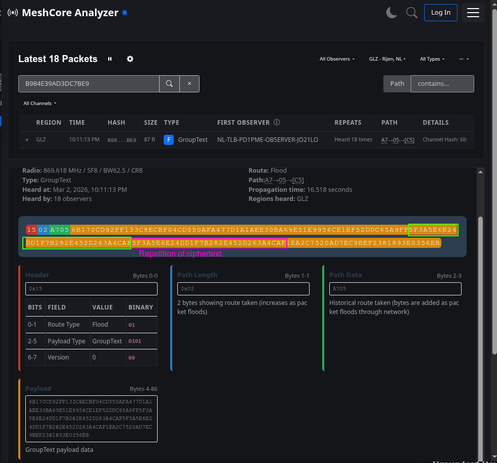This screenshot has width=497, height=463.
Task: Click the Path Length 0x02 value box
Action: [x=243, y=289]
